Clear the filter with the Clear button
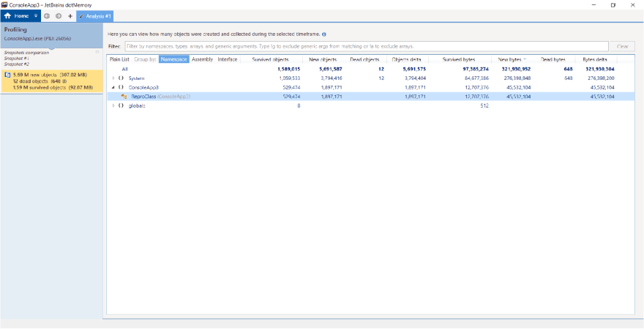This screenshot has height=331, width=644. [622, 46]
